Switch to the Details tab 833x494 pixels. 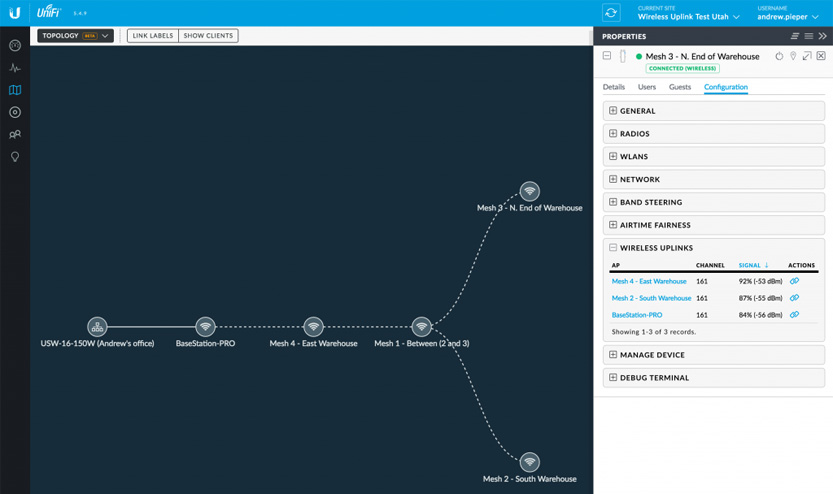[x=614, y=87]
